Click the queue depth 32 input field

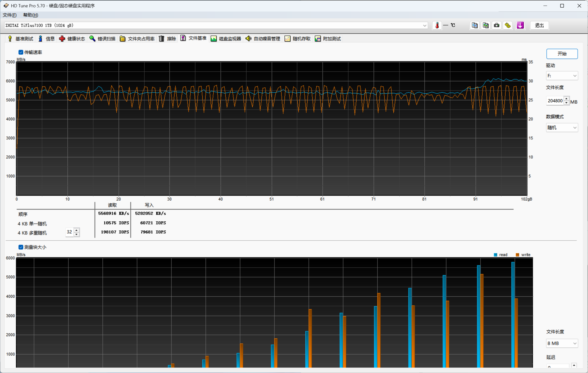pos(70,232)
